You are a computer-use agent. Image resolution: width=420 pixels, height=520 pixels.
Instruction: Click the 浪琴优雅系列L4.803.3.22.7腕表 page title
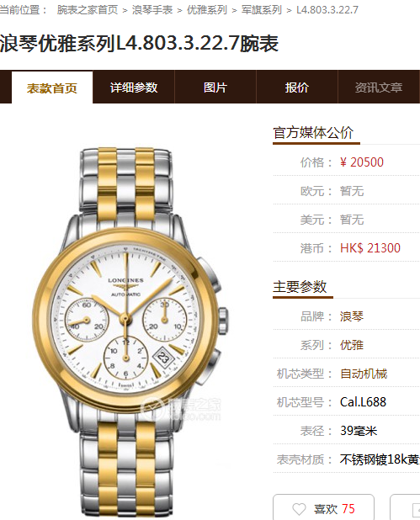point(139,43)
